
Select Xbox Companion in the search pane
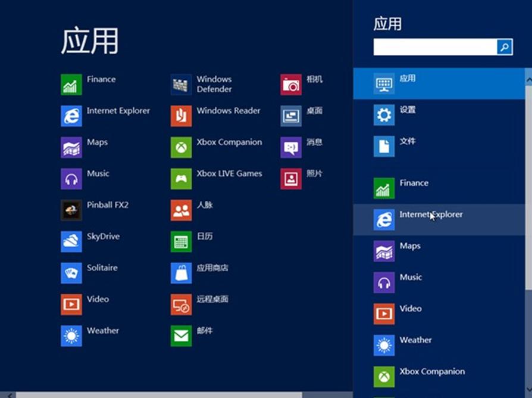439,377
